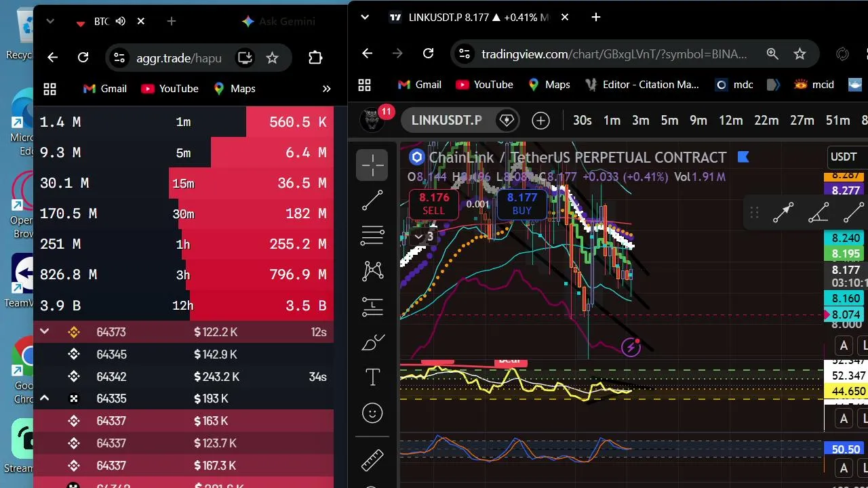Add a compare symbol with plus button
Image resolution: width=868 pixels, height=488 pixels.
coord(540,121)
